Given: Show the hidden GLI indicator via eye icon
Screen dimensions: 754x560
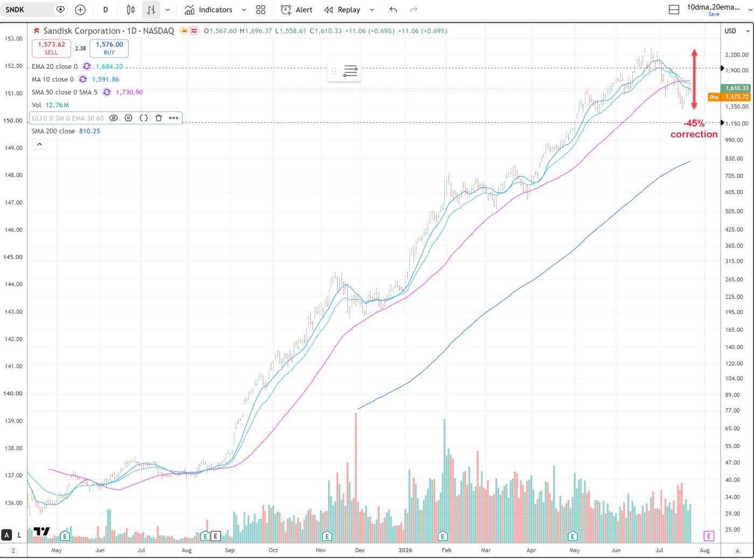Looking at the screenshot, I should point(114,118).
